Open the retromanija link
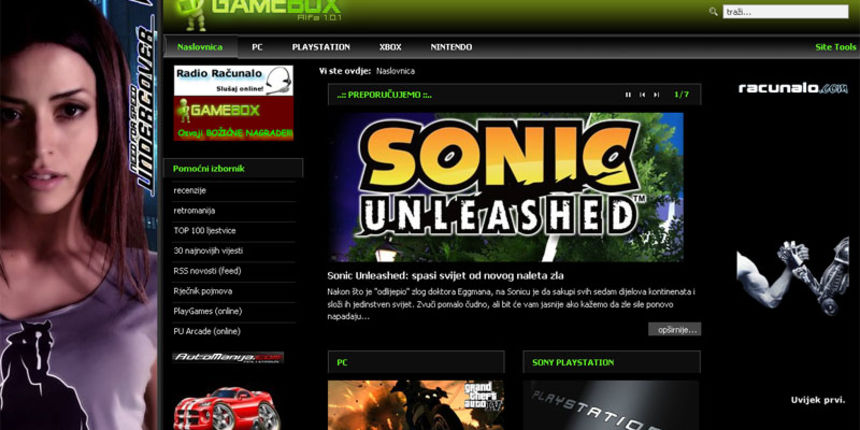This screenshot has width=860, height=430. (194, 211)
